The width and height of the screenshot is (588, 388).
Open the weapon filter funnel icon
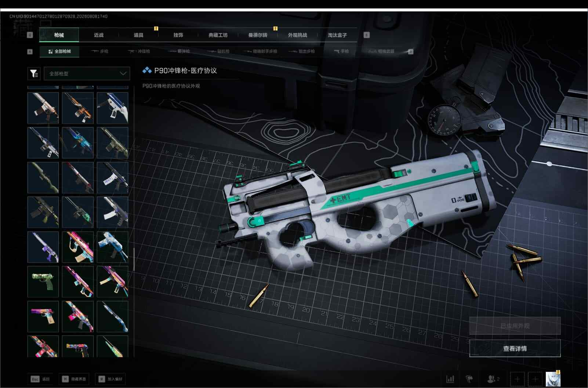[34, 73]
